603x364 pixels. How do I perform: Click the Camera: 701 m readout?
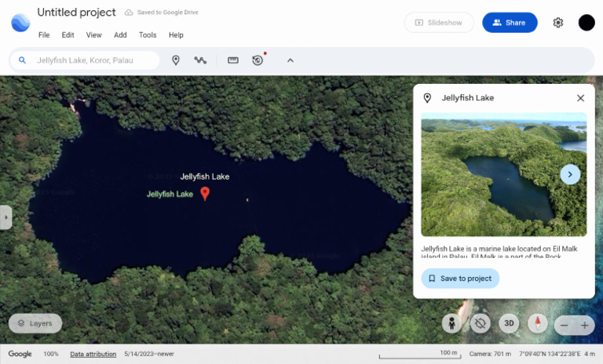[x=490, y=354]
